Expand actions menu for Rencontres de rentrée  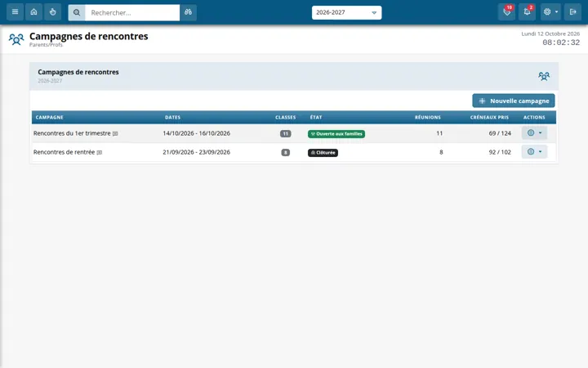coord(534,152)
